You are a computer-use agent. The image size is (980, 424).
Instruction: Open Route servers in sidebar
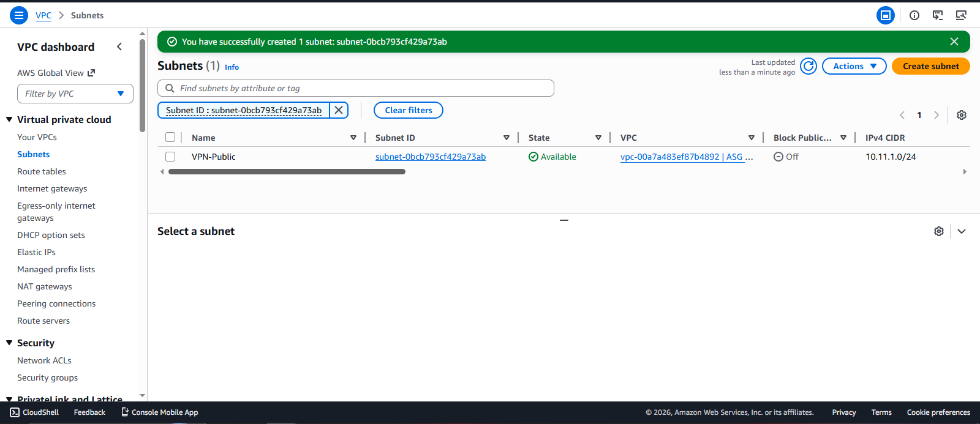click(x=43, y=321)
